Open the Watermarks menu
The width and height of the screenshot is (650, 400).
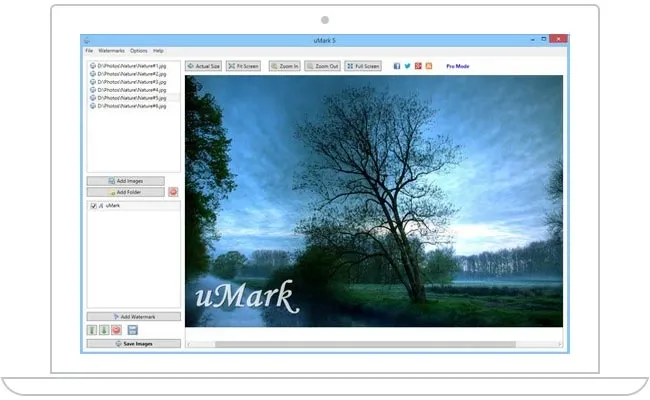pos(112,51)
